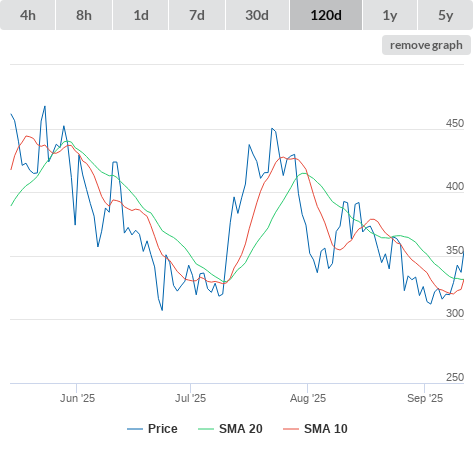Click the Sep '25 axis label
Screen dimensions: 474x455
(x=425, y=398)
